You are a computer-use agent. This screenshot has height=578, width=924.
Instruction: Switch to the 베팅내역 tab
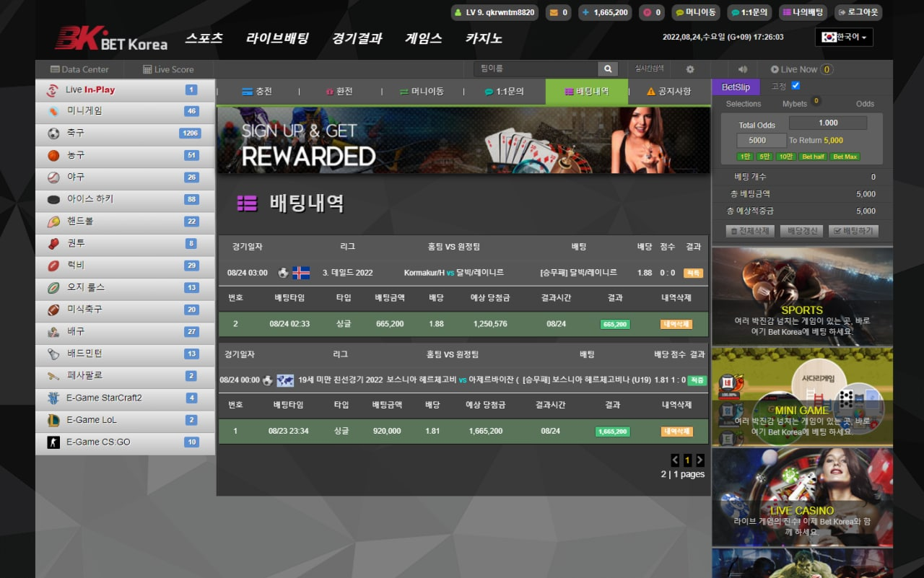click(587, 92)
